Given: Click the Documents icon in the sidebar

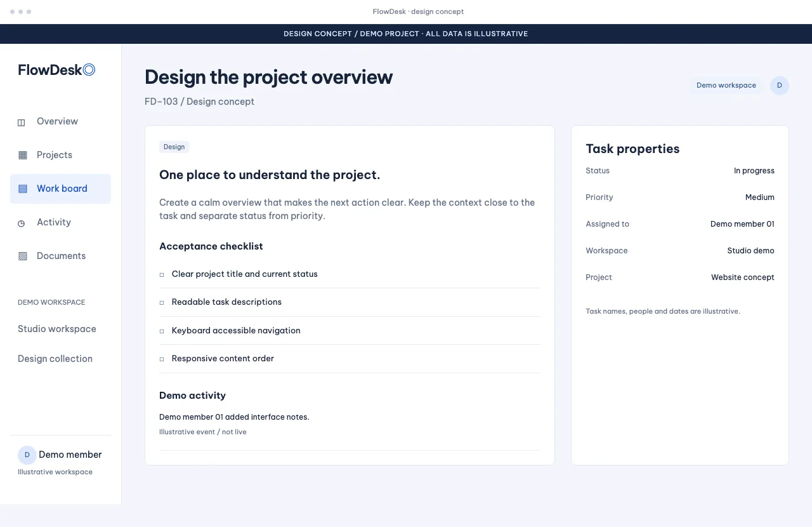Looking at the screenshot, I should coord(23,256).
